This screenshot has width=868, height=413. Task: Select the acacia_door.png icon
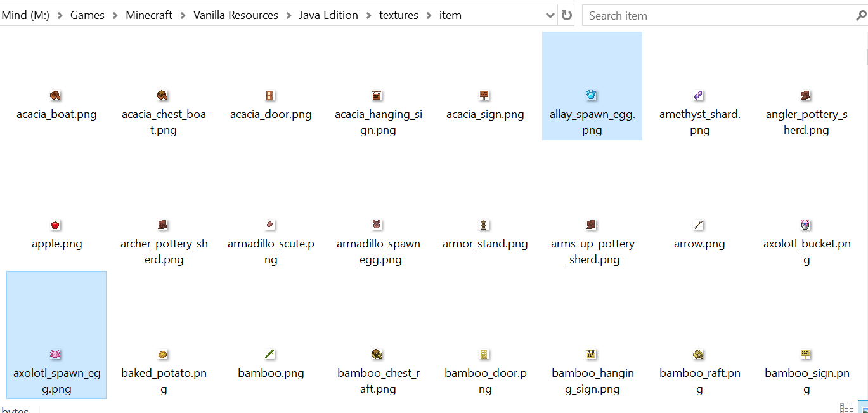(270, 96)
